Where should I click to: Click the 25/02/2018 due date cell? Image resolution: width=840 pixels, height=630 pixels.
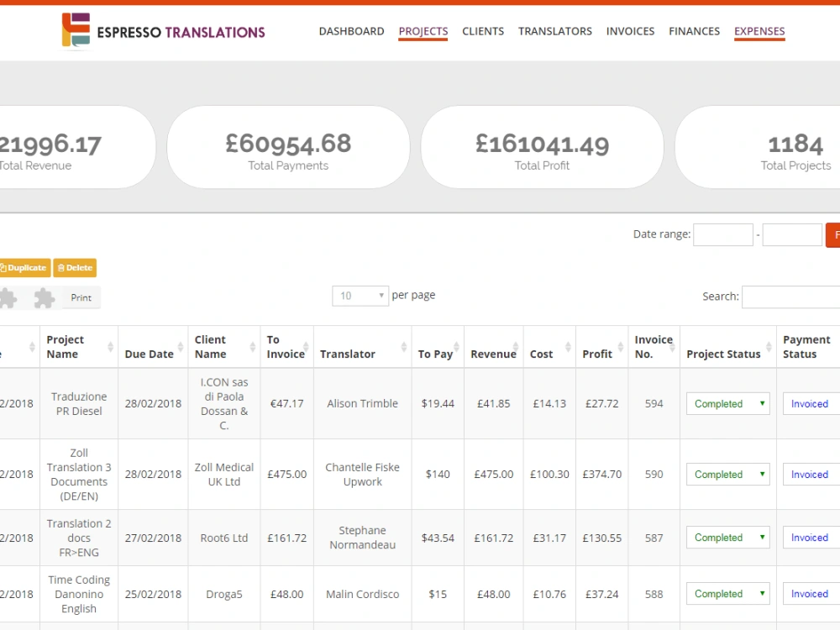[x=153, y=594]
